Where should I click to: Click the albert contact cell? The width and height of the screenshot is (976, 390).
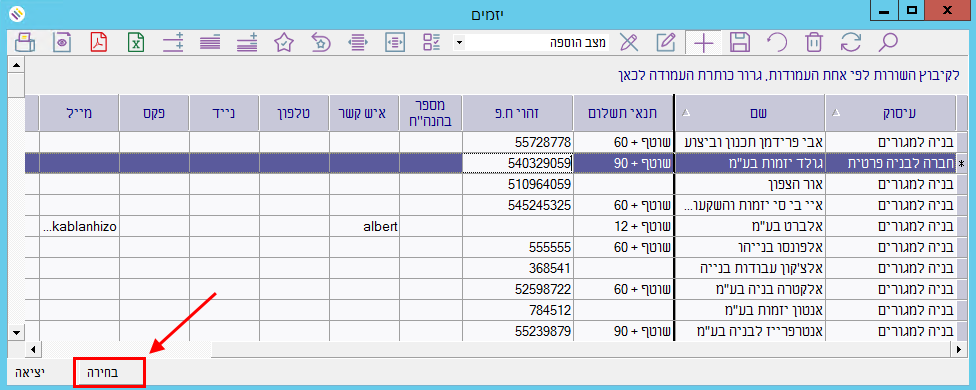[x=365, y=226]
